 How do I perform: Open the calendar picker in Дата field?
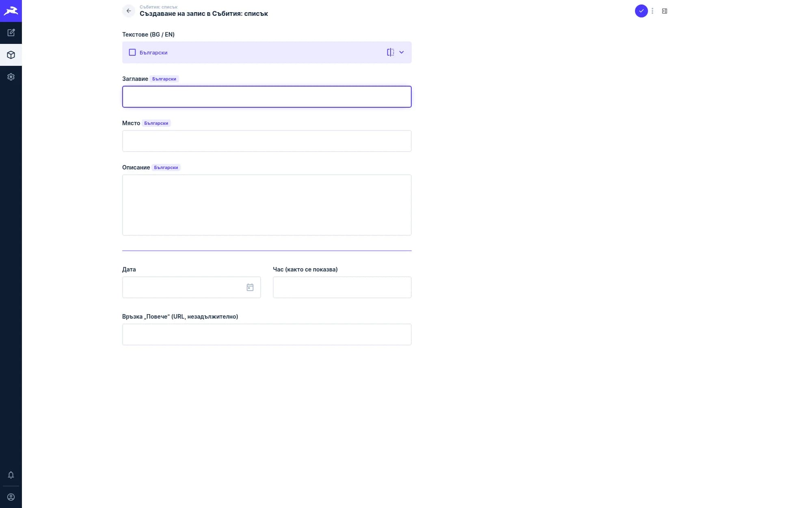(x=250, y=287)
